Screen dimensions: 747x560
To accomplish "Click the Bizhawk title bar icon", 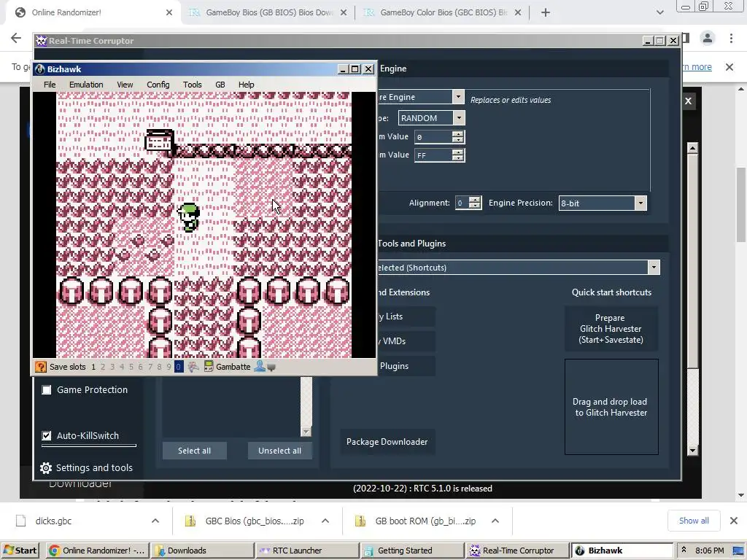I will click(40, 69).
